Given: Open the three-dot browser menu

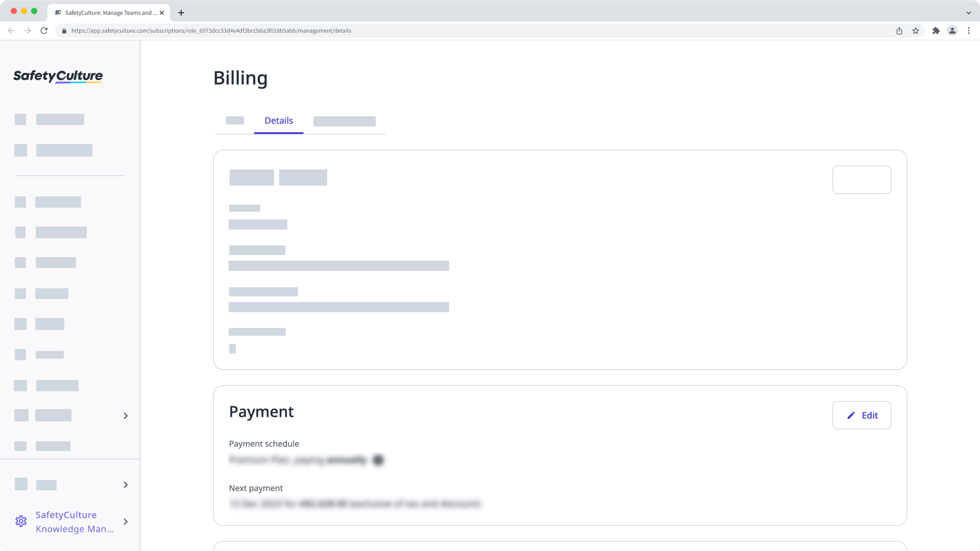Looking at the screenshot, I should [x=969, y=31].
